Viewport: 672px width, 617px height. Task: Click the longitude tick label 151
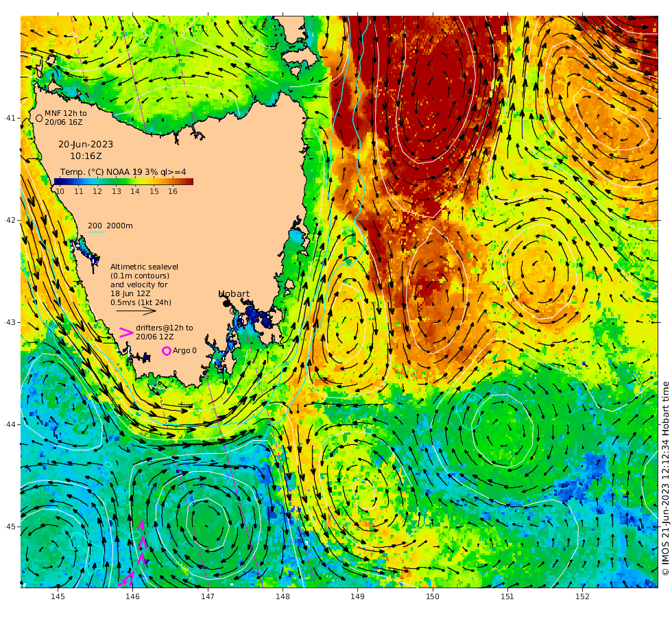coord(507,596)
